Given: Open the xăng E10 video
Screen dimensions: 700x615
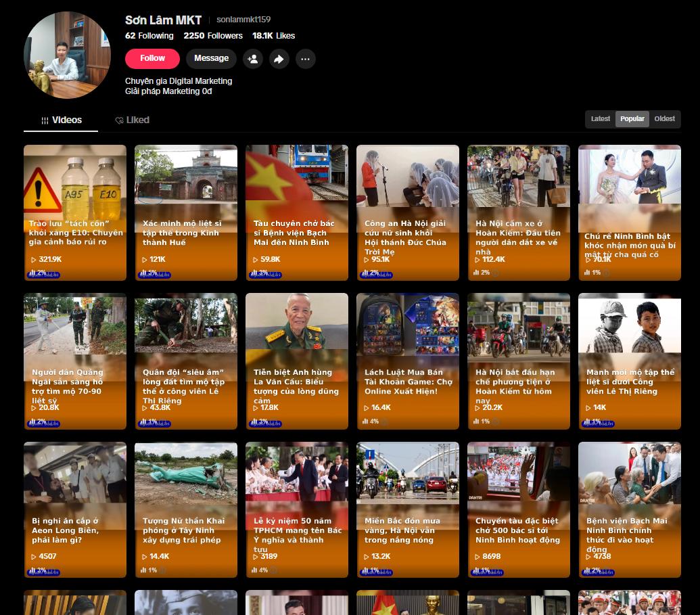Looking at the screenshot, I should tap(75, 212).
